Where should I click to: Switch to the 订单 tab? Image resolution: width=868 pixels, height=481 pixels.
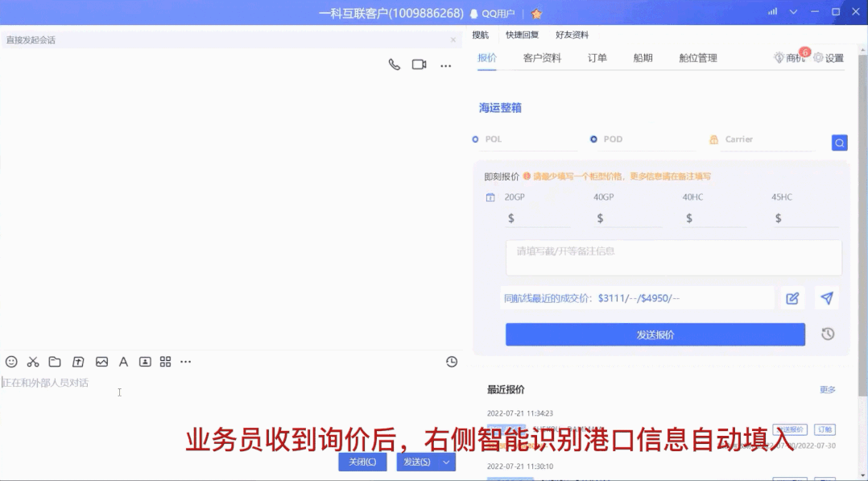[x=597, y=57]
